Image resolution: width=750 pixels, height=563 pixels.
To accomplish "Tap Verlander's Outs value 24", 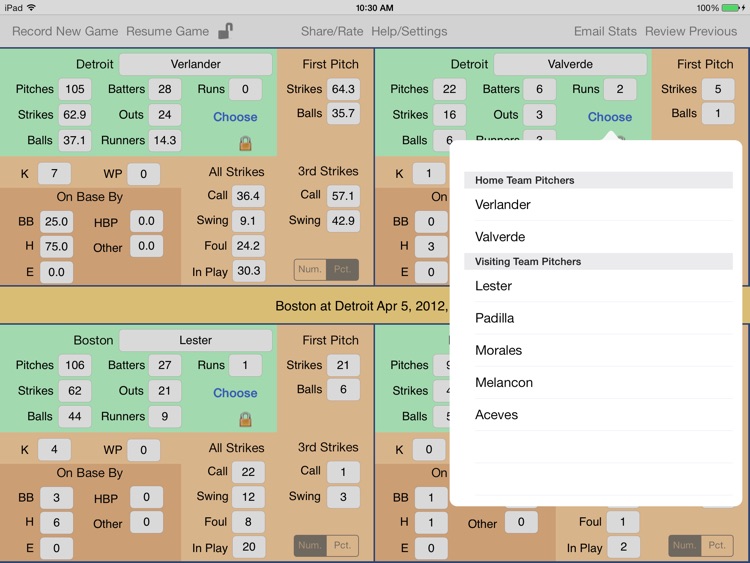I will click(165, 115).
